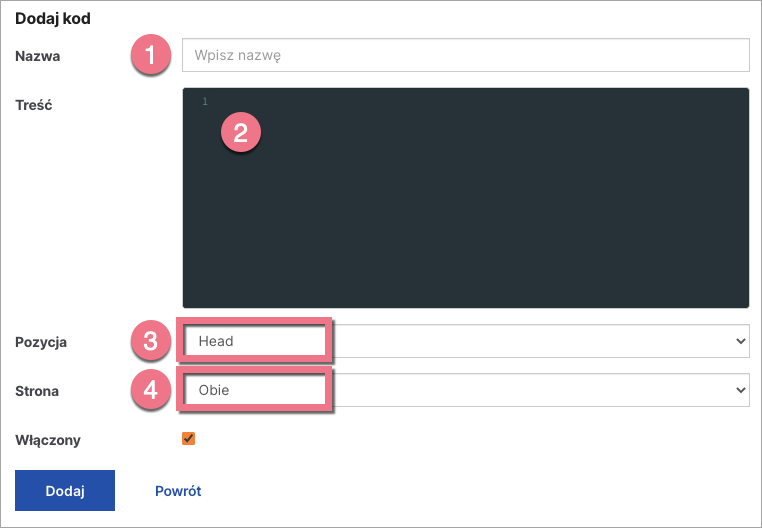Uncheck the Włączony checkbox

pyautogui.click(x=188, y=438)
